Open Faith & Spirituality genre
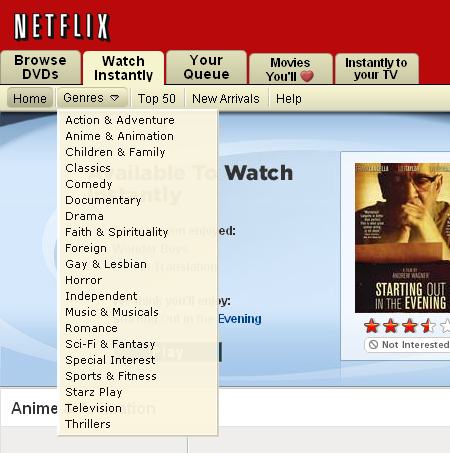 tap(117, 232)
